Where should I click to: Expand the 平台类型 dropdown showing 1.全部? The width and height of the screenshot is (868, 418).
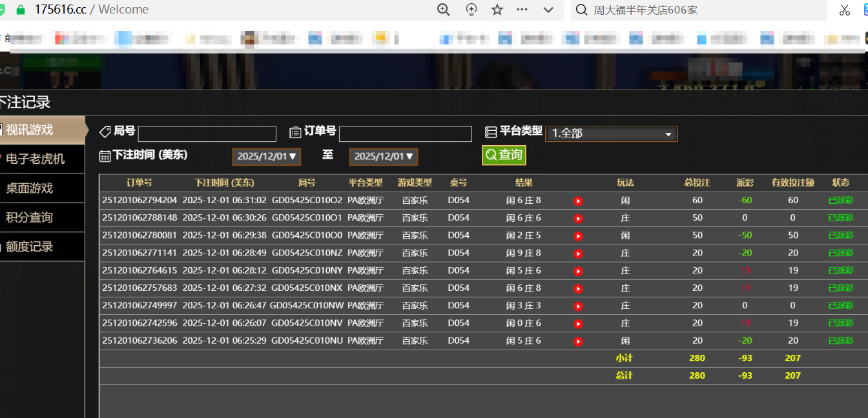(x=611, y=134)
